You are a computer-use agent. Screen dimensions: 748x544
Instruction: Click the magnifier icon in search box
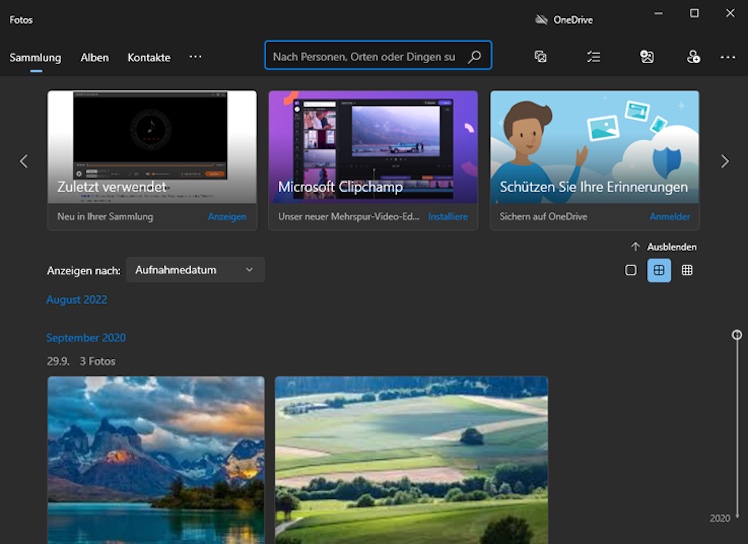(x=475, y=57)
